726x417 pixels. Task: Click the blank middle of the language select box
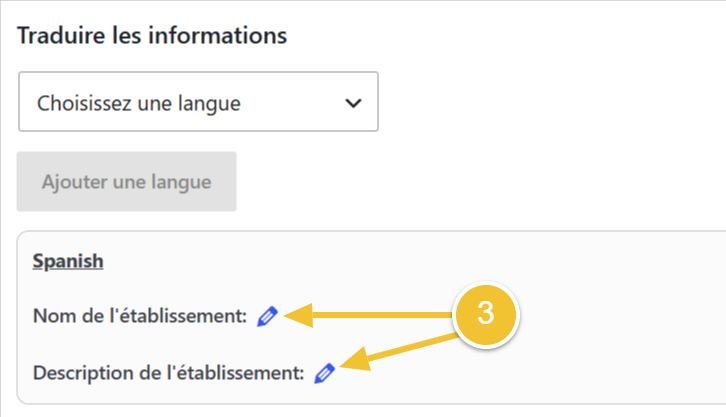tap(292, 102)
